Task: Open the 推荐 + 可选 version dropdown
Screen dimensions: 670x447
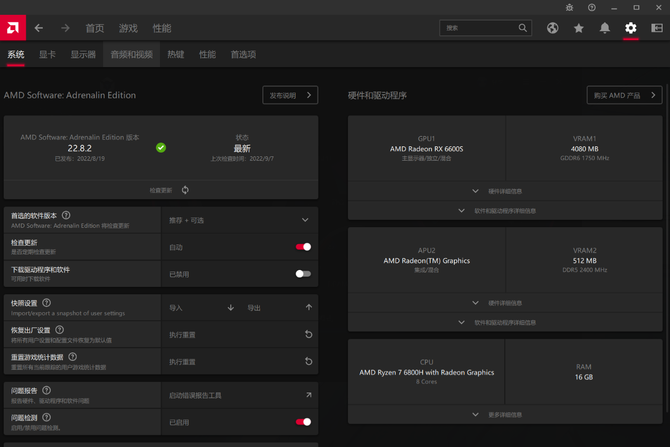Action: coord(240,220)
